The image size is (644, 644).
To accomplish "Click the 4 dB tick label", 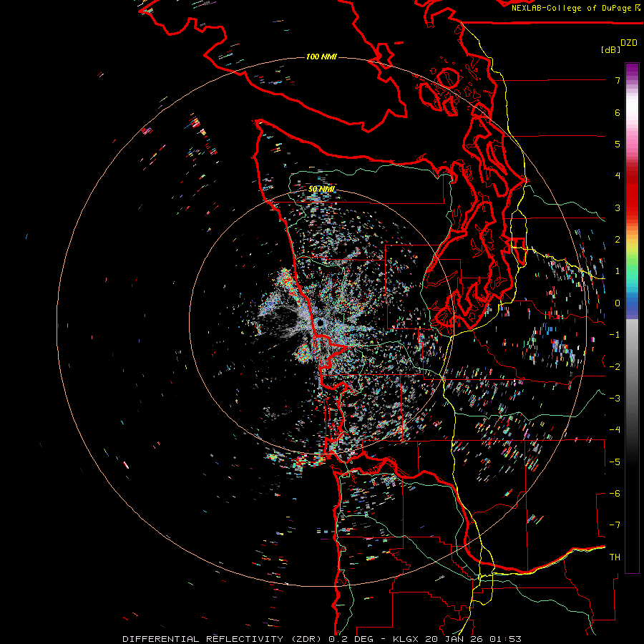I will pyautogui.click(x=618, y=176).
